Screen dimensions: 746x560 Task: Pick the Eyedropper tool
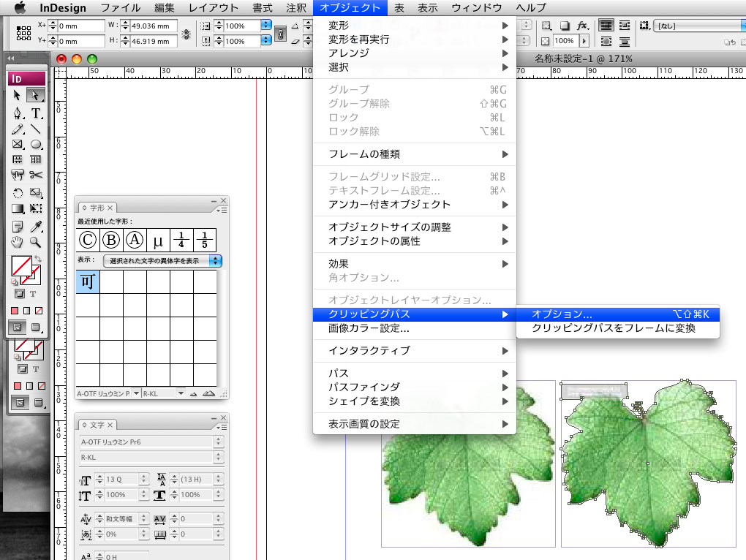(35, 227)
